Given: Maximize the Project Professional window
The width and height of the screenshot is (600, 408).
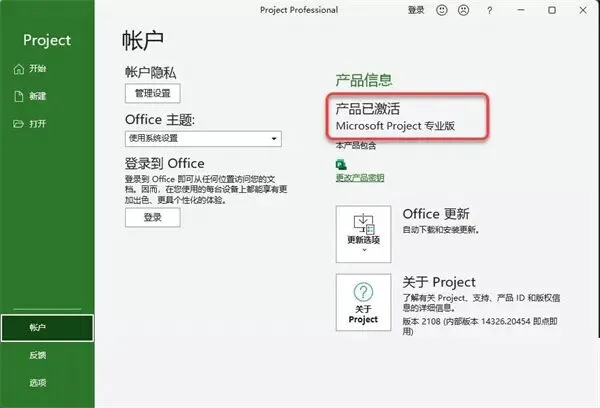Looking at the screenshot, I should point(552,10).
